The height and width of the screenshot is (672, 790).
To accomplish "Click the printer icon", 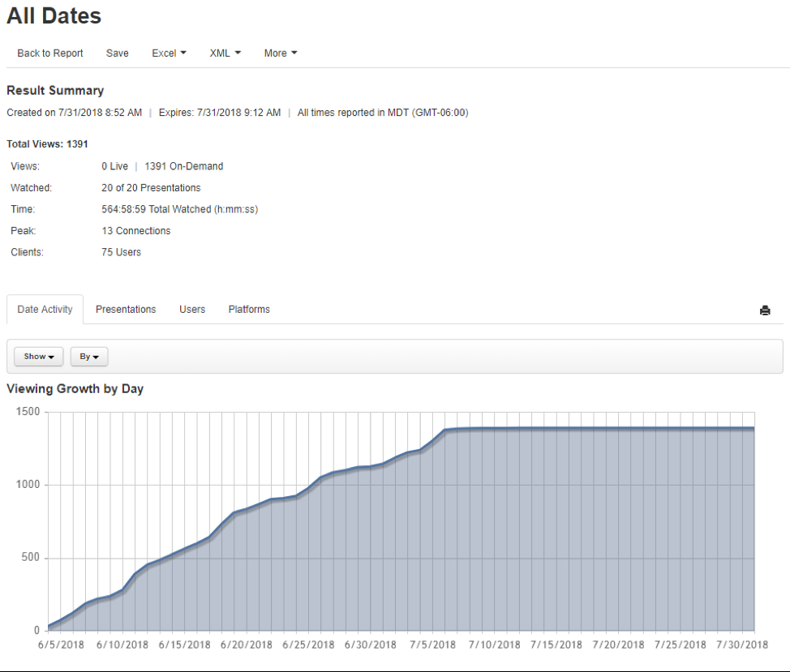I will tap(764, 310).
